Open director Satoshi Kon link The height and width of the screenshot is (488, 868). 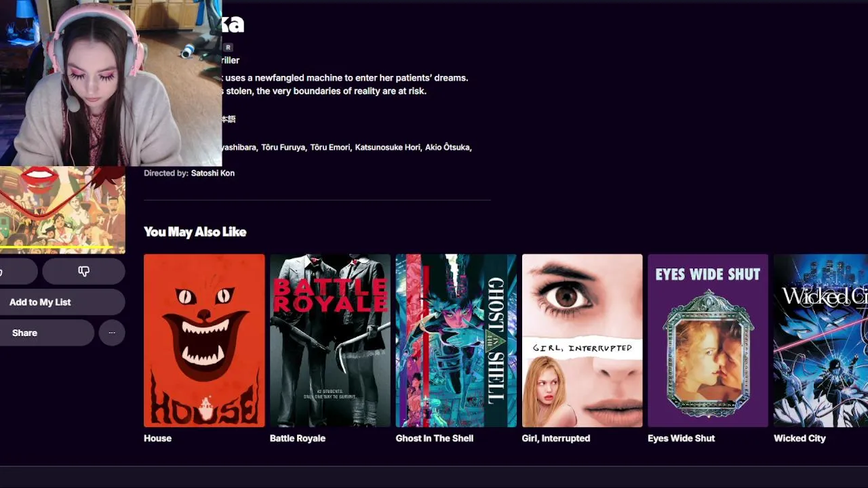(x=213, y=174)
